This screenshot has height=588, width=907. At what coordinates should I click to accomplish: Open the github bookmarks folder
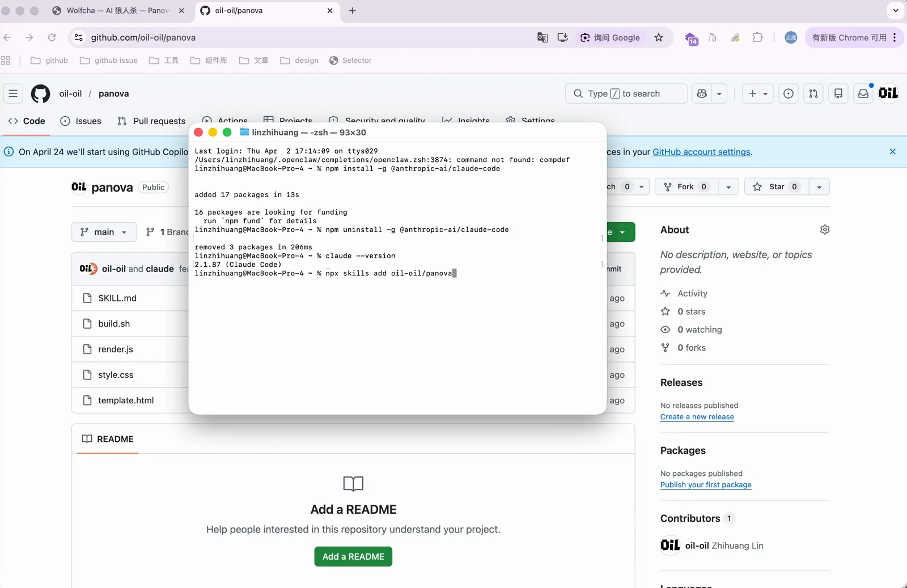49,61
